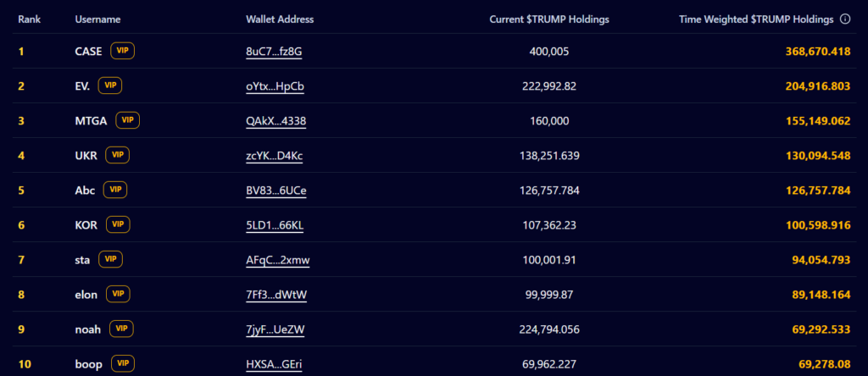Click the info icon beside Time Weighted Holdings
The width and height of the screenshot is (868, 376).
[x=845, y=19]
